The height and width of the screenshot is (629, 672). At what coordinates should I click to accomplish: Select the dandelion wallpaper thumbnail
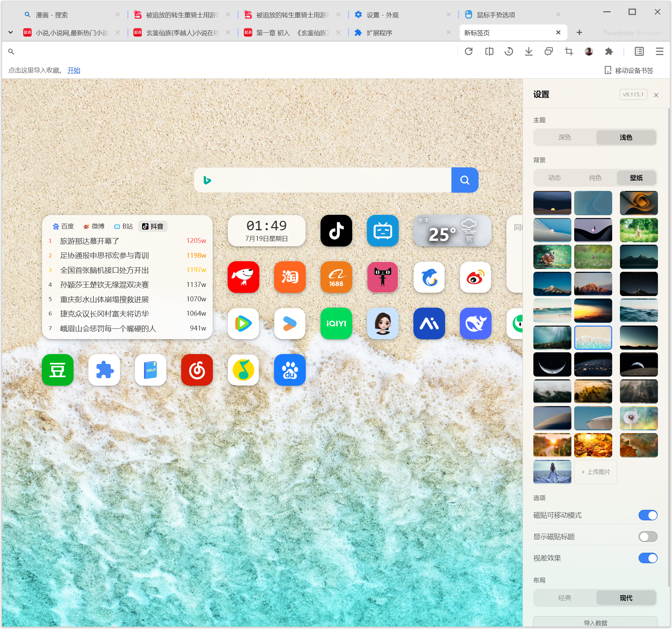[x=639, y=418]
